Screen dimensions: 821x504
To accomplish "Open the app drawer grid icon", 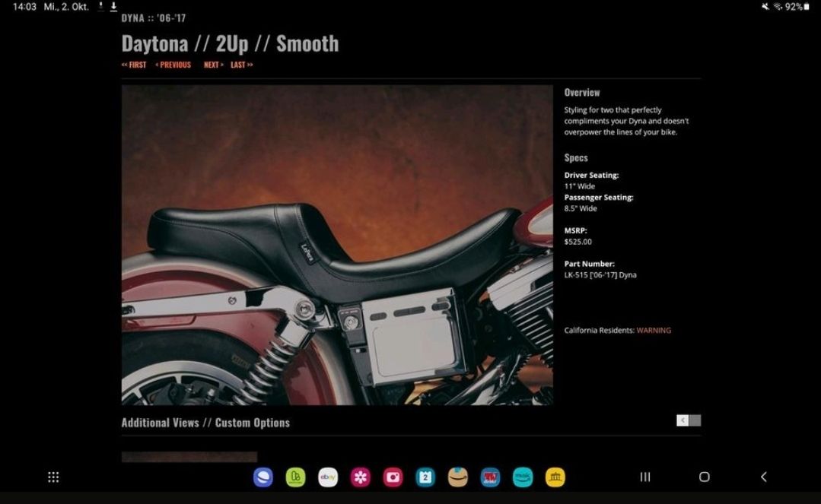I will point(53,477).
